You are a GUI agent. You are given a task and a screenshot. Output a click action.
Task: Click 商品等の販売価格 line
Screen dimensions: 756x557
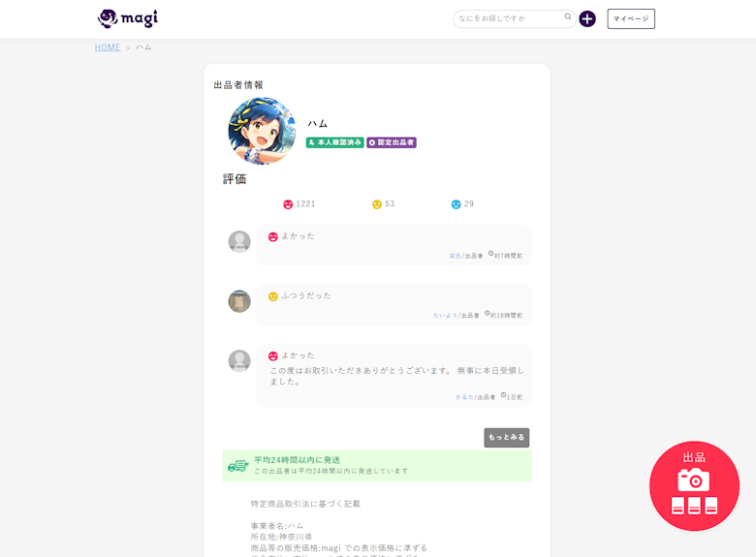click(338, 548)
